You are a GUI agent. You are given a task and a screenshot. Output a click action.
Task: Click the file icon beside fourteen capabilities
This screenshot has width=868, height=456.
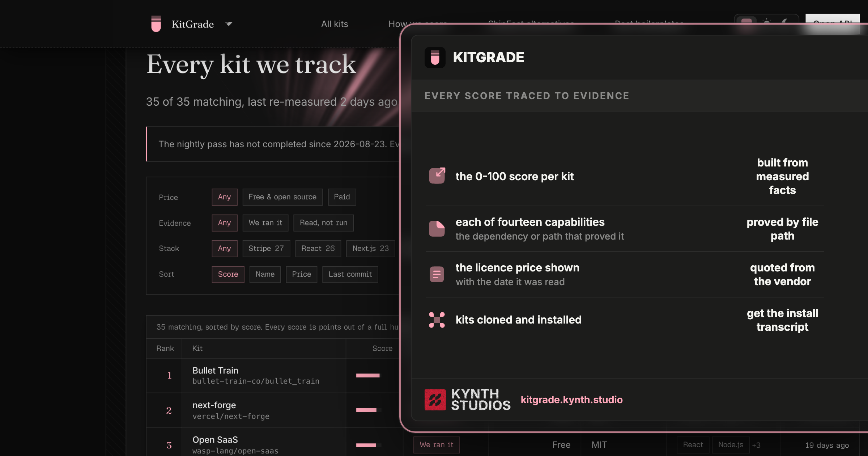[437, 229]
